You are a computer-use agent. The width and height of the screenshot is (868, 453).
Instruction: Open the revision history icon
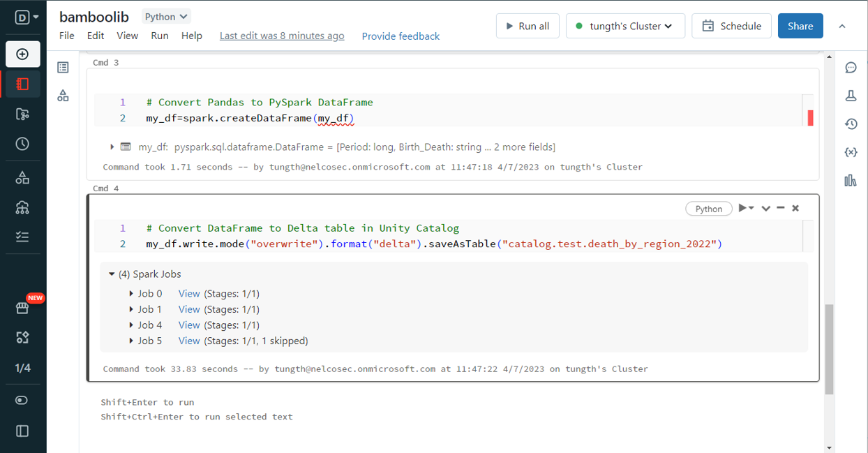click(851, 124)
